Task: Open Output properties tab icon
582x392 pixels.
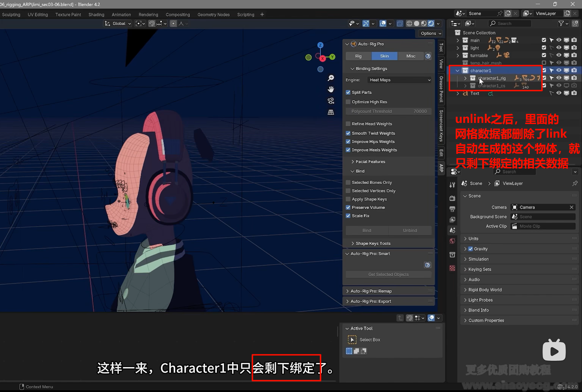Action: (452, 209)
